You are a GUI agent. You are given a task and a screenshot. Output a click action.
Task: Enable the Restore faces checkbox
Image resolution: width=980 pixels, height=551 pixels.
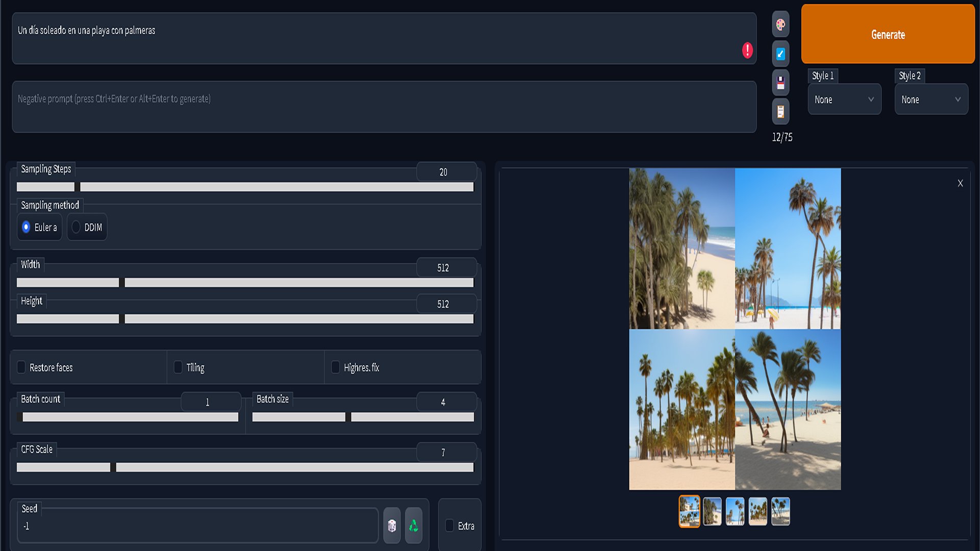[x=21, y=367]
